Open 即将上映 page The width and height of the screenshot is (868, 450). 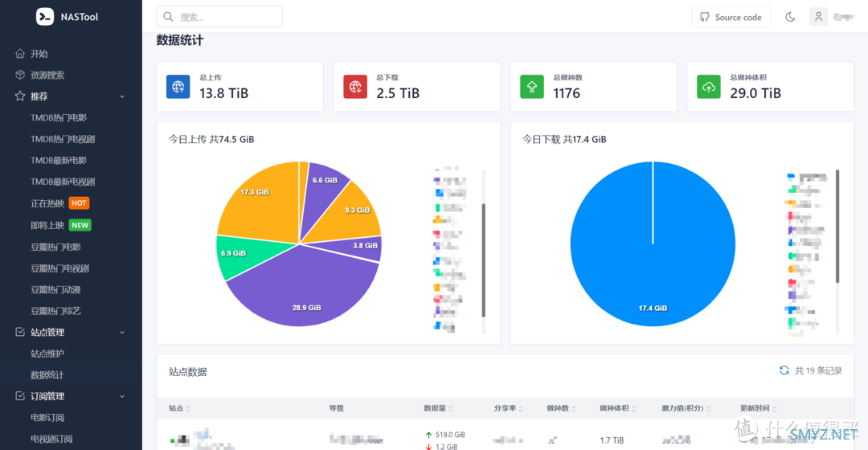(47, 225)
